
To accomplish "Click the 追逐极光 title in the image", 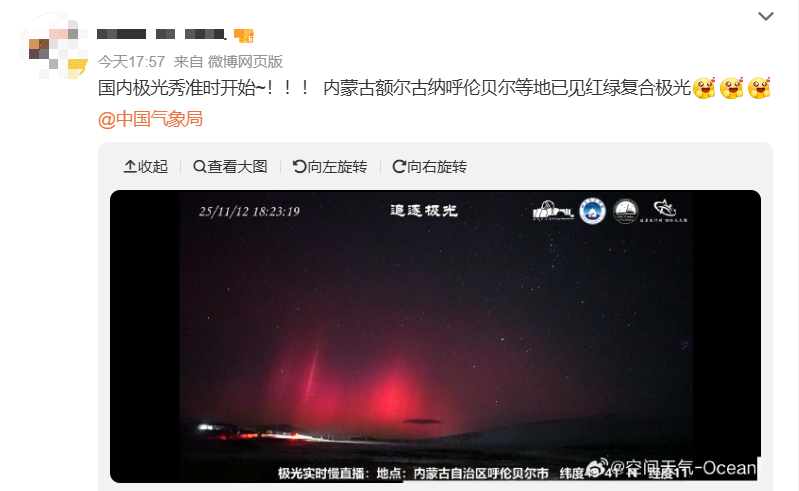I will click(424, 210).
